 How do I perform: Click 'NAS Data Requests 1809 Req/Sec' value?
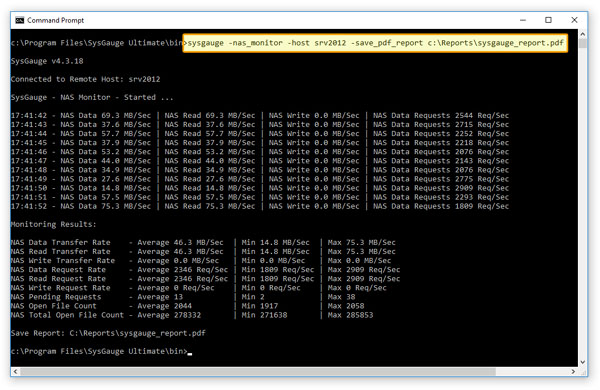pos(441,206)
